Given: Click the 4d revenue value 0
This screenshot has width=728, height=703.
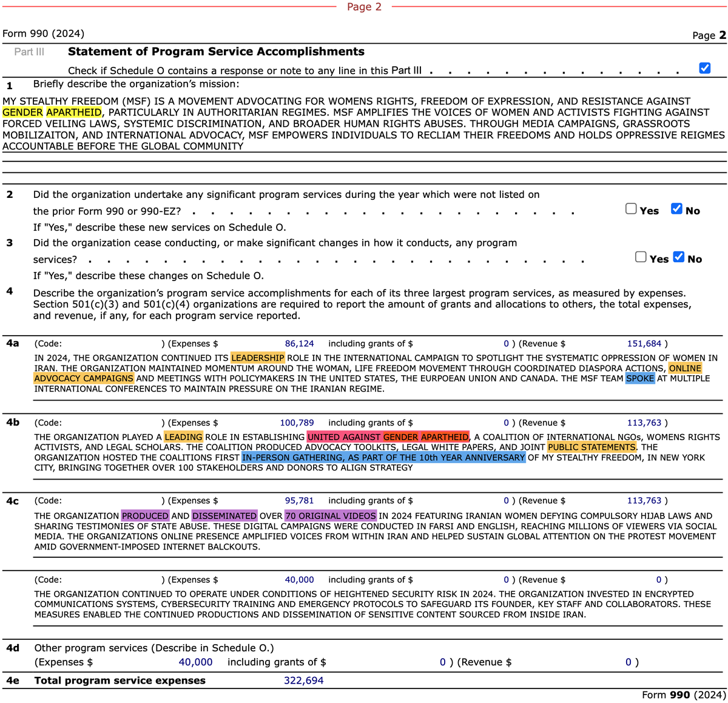Looking at the screenshot, I should (629, 662).
